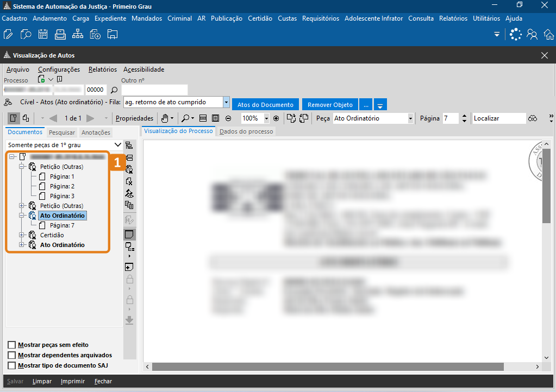Click the rotate page counterclockwise icon

(x=304, y=118)
